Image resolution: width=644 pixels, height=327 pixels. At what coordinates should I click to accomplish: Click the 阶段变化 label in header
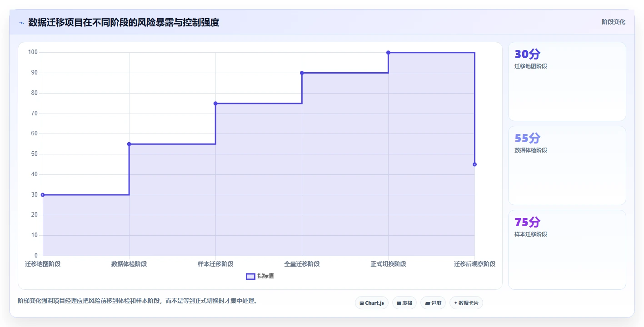[613, 22]
